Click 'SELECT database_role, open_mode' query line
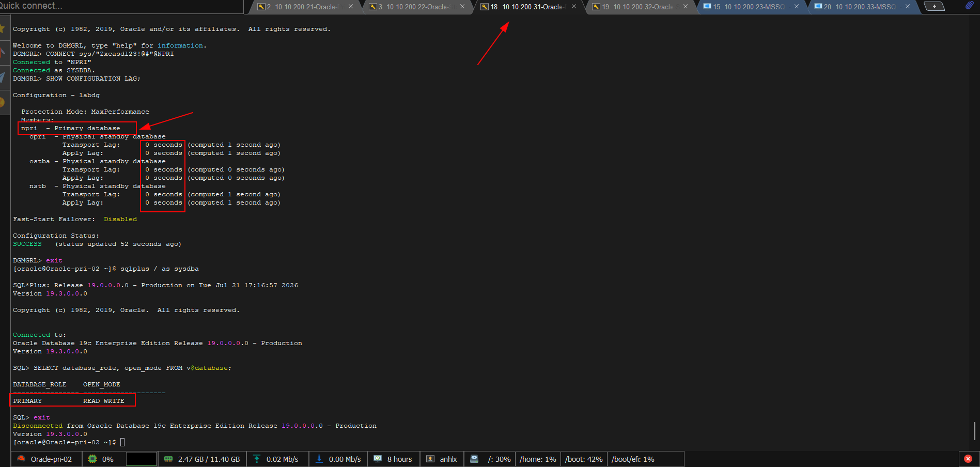This screenshot has width=980, height=467. click(133, 368)
